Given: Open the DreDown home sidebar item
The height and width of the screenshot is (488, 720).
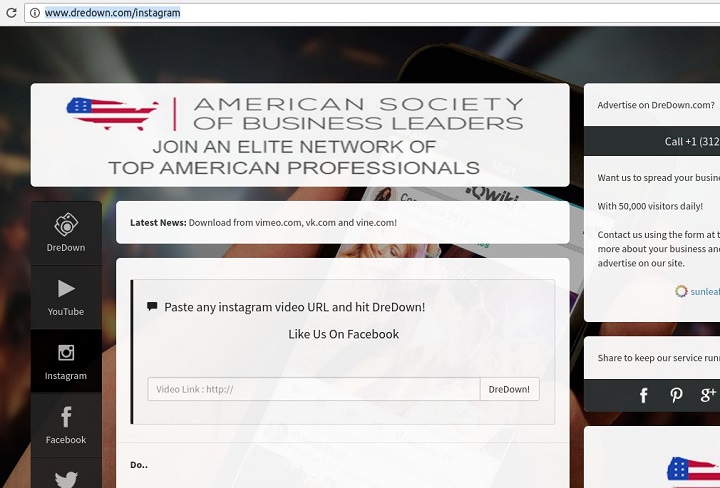Looking at the screenshot, I should click(x=66, y=233).
